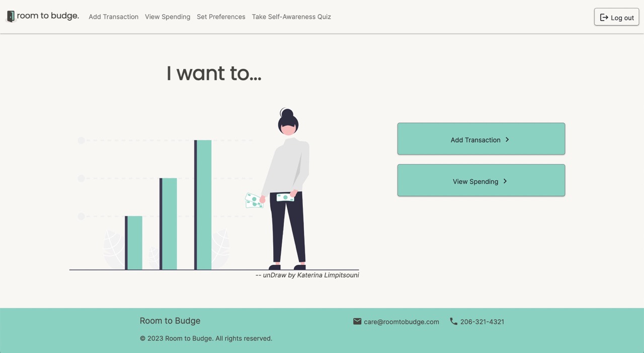Open Set Preferences in the top menu

point(221,17)
